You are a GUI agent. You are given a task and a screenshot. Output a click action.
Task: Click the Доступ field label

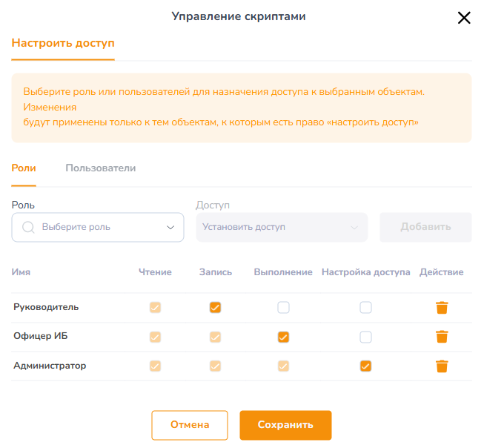(x=213, y=205)
